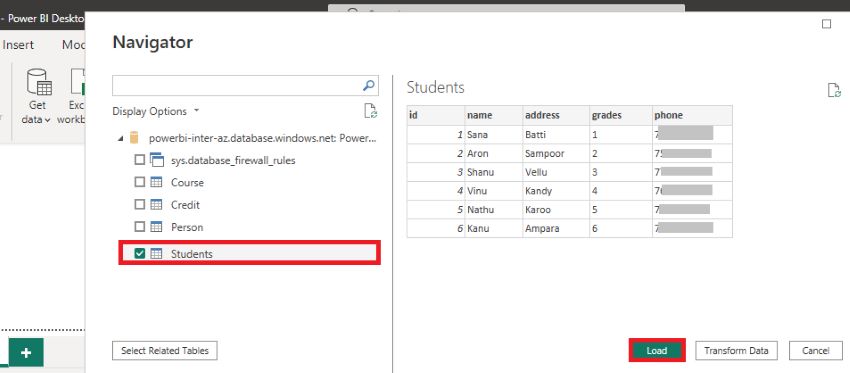Image resolution: width=850 pixels, height=373 pixels.
Task: Select the Students tree item label
Action: (x=192, y=254)
